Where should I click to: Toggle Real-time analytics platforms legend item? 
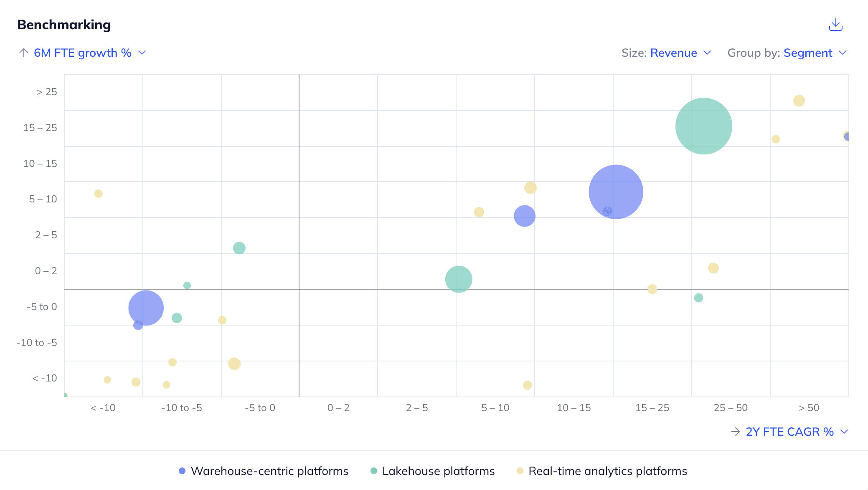click(607, 471)
